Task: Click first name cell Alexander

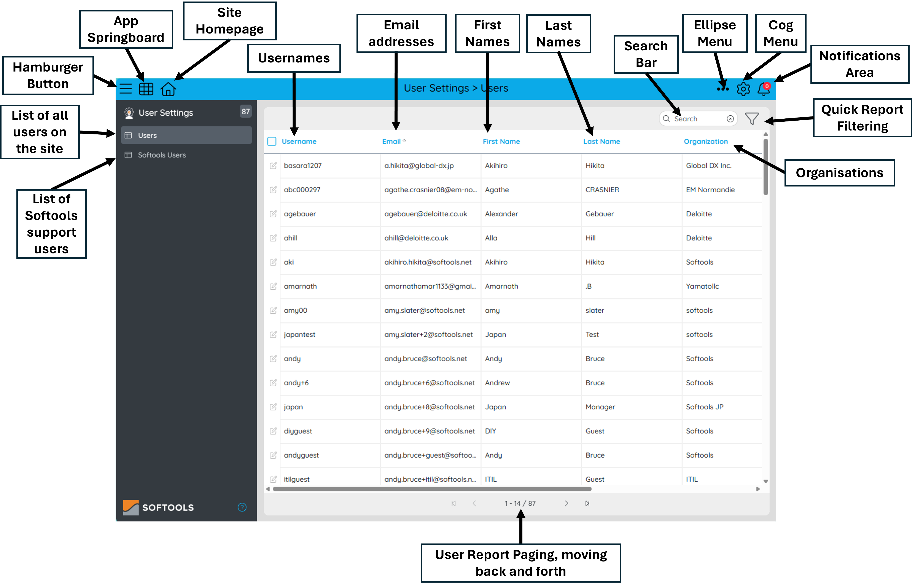Action: [x=502, y=214]
